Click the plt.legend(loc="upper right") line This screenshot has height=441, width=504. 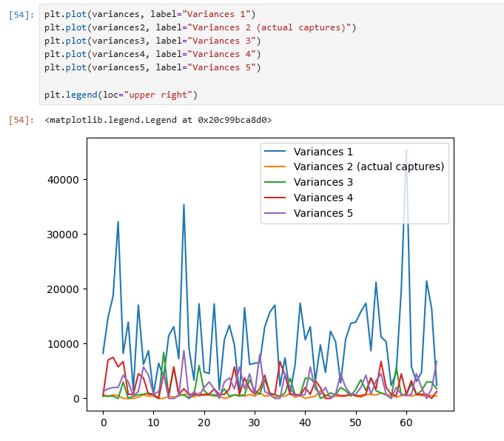coord(121,95)
